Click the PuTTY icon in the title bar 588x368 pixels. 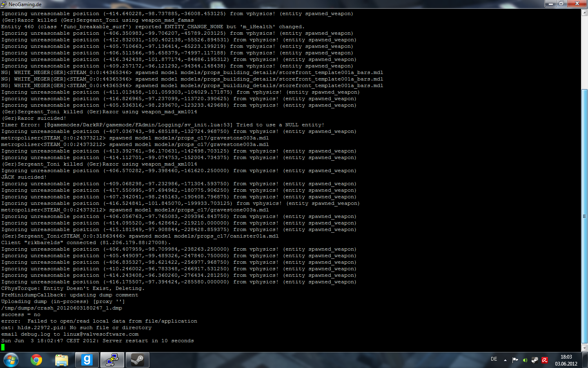[4, 4]
